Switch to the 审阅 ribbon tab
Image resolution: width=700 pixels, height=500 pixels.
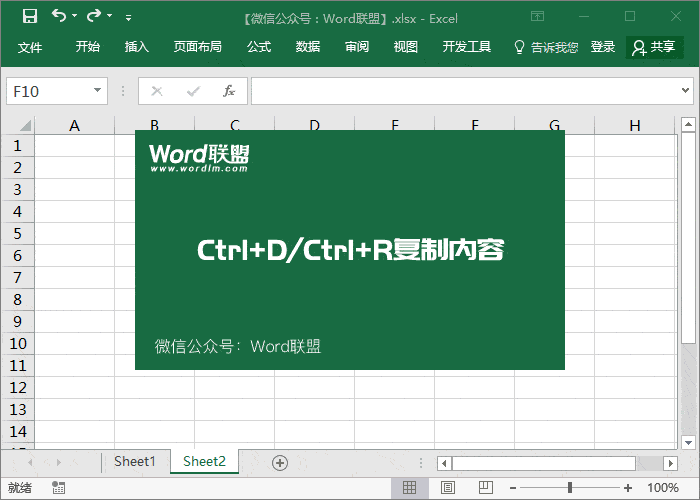pos(357,47)
